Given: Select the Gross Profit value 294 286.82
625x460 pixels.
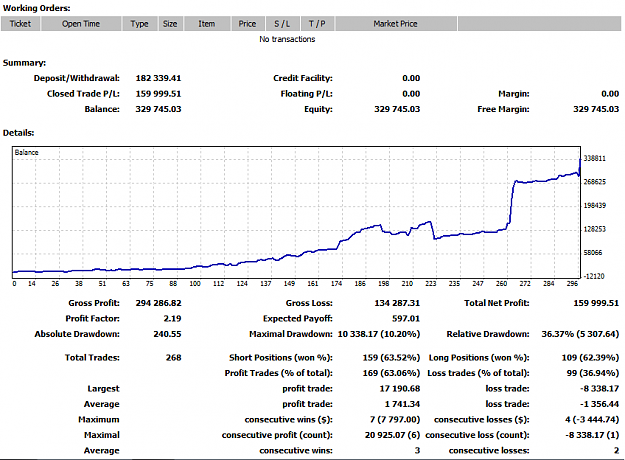Looking at the screenshot, I should coord(158,303).
